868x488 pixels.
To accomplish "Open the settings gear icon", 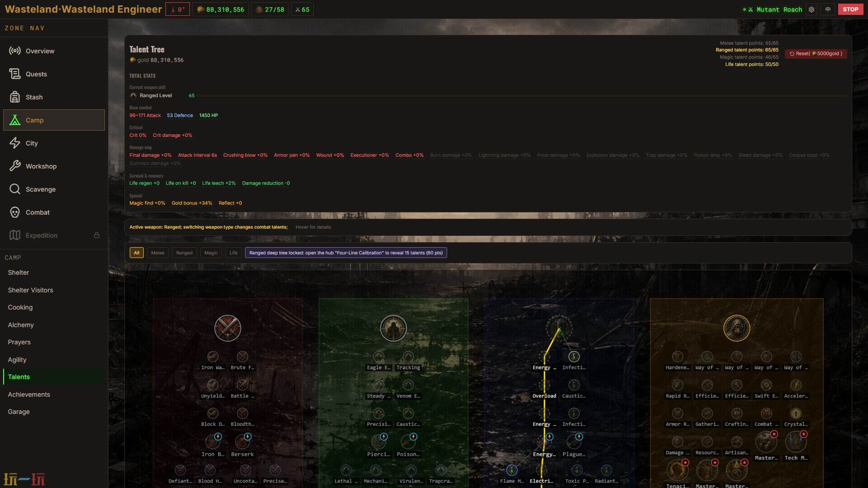I will [811, 9].
